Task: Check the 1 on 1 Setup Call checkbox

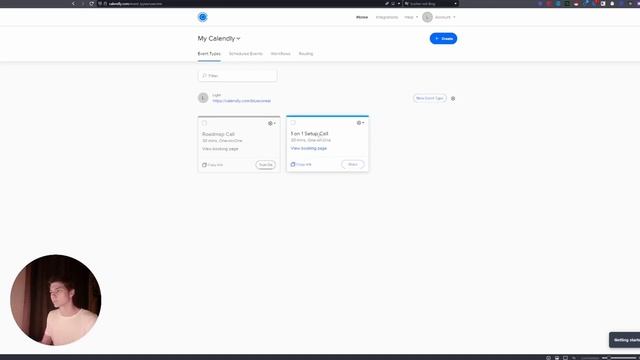Action: [x=293, y=122]
